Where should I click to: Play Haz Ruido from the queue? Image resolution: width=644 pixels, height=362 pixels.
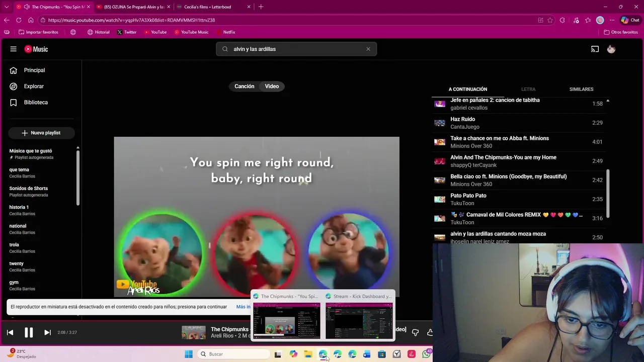[x=518, y=123]
